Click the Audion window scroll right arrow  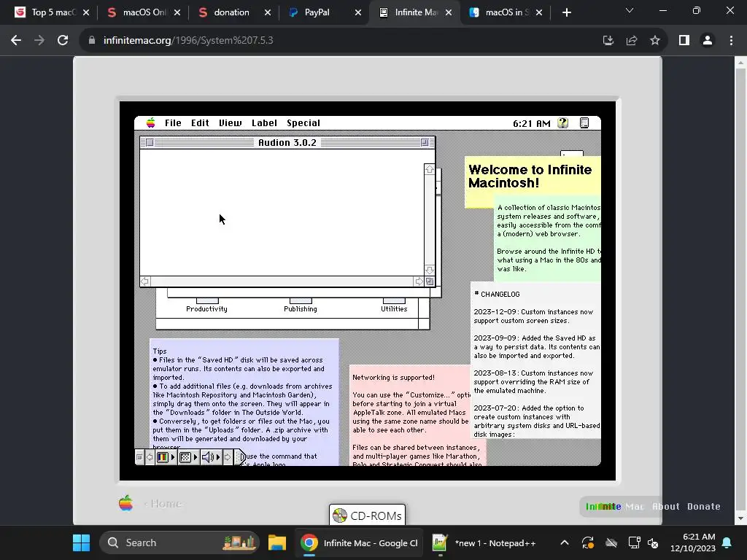(419, 281)
